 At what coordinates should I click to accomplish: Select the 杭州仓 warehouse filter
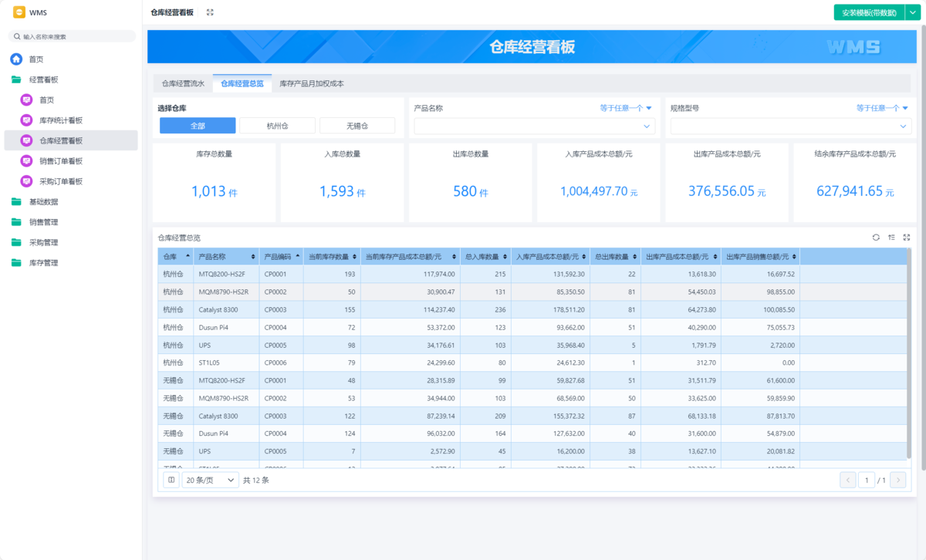[x=277, y=126]
